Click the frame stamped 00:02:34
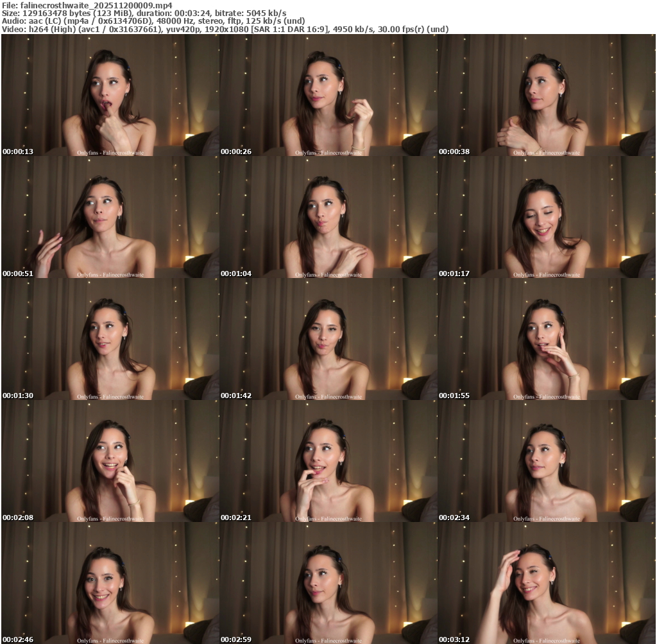 coord(547,461)
